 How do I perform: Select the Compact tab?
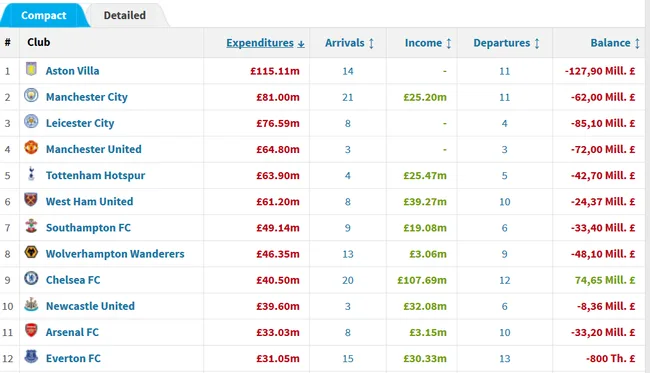click(x=44, y=15)
